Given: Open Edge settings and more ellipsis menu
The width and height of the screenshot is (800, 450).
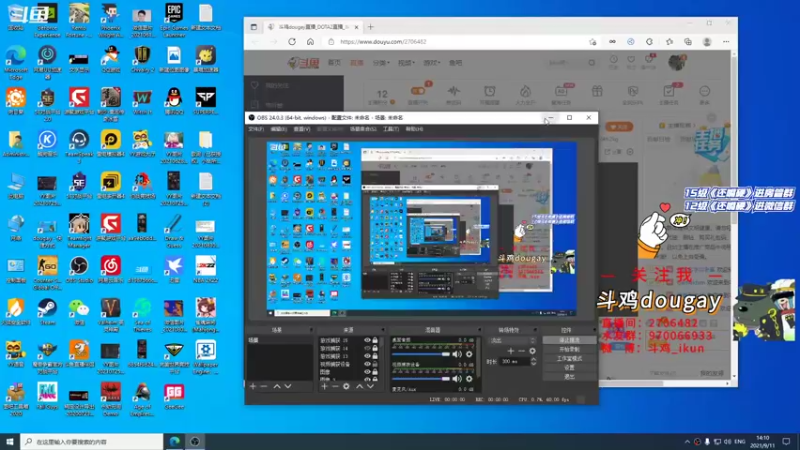Looking at the screenshot, I should point(726,42).
